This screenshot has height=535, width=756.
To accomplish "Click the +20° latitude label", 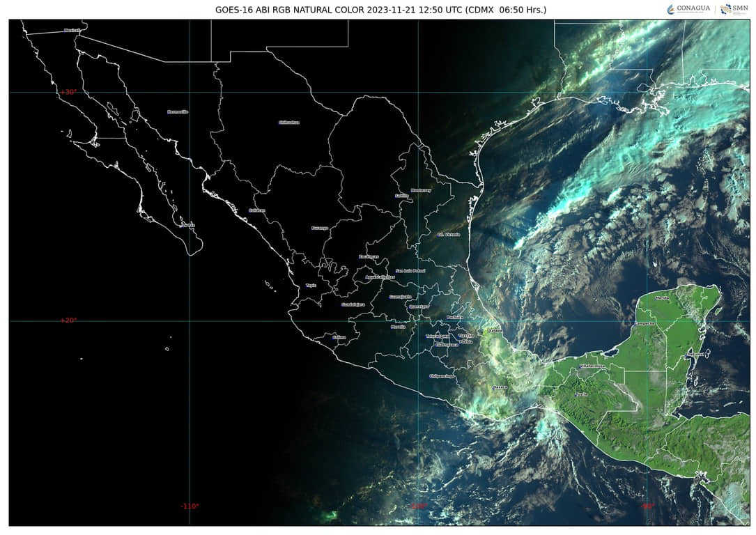I will coord(68,320).
